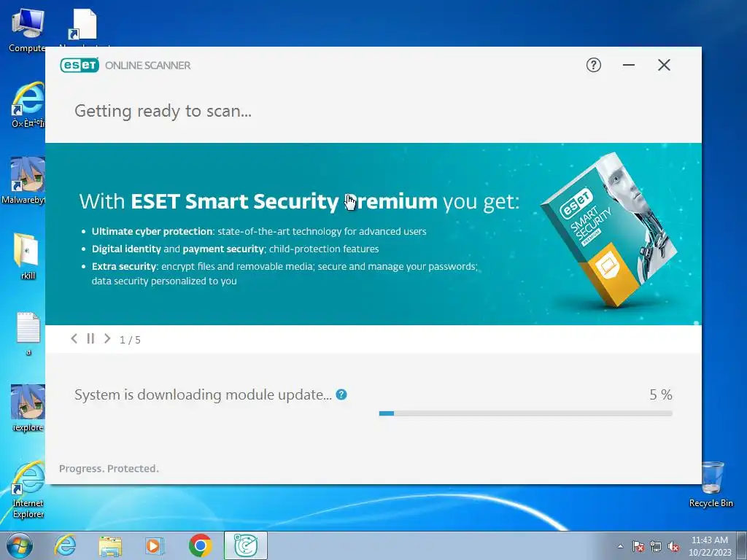Screen dimensions: 747x560
Task: Open the Windows Start menu
Action: [20, 545]
